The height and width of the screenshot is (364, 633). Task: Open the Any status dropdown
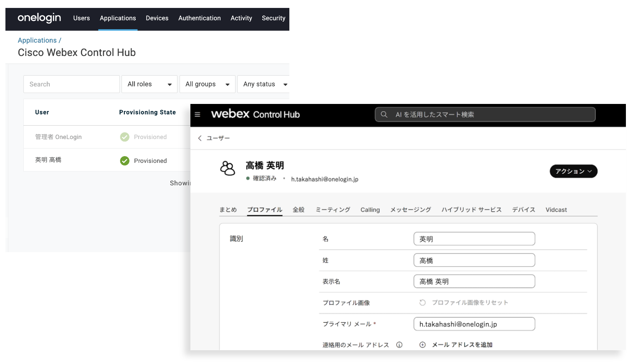[x=263, y=84]
